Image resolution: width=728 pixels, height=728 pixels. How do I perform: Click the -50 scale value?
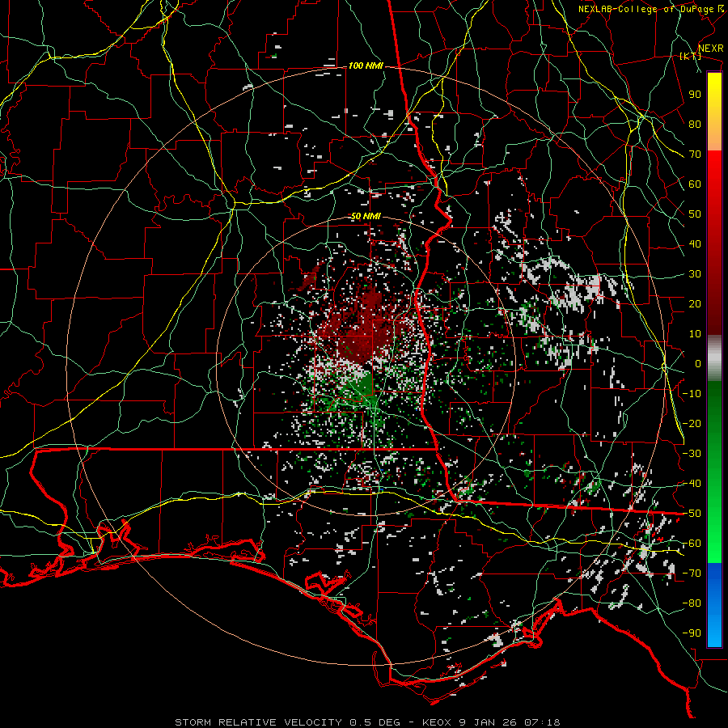tap(692, 514)
